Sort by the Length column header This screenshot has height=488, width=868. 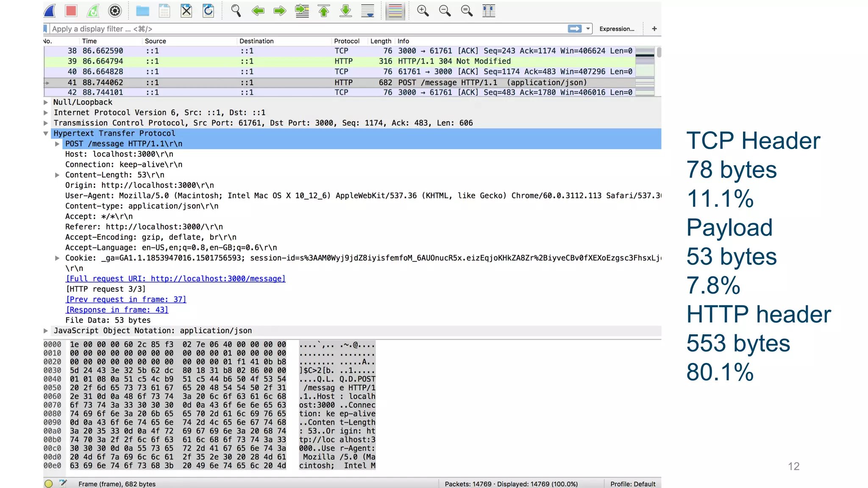(x=381, y=41)
